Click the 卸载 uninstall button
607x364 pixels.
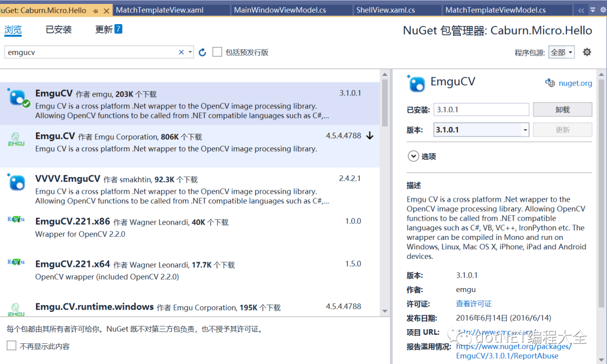563,110
